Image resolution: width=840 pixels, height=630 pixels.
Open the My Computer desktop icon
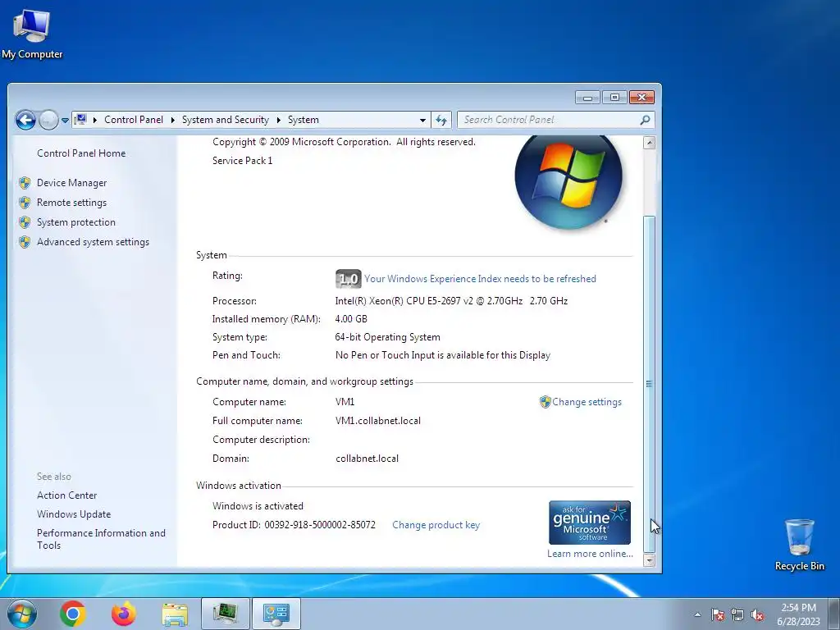[x=32, y=34]
